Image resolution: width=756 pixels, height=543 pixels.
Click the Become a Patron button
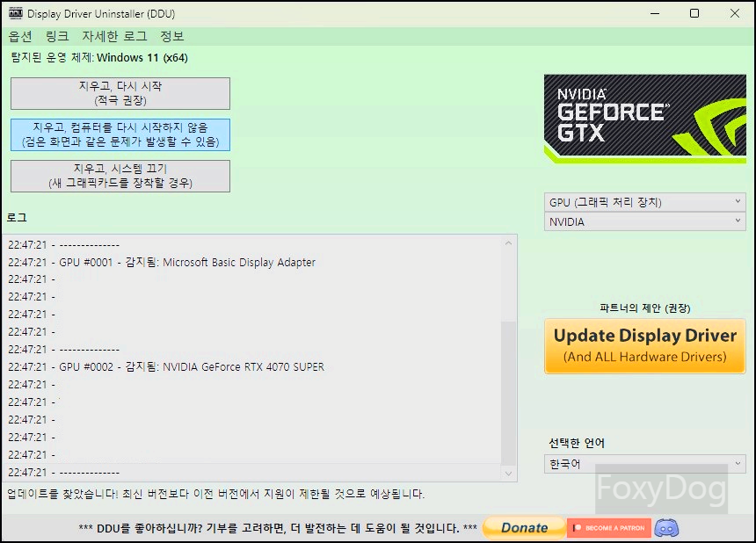click(x=609, y=528)
